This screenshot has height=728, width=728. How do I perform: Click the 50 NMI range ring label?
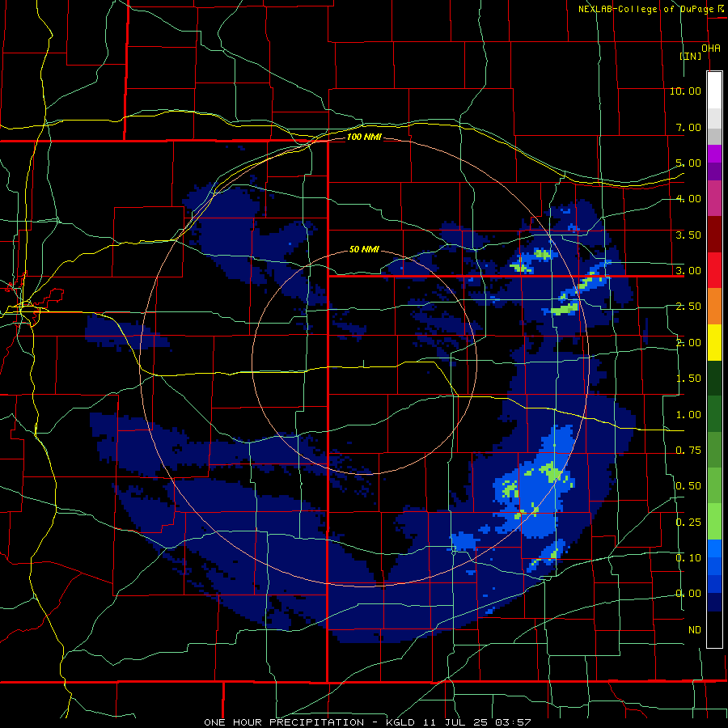pyautogui.click(x=364, y=249)
